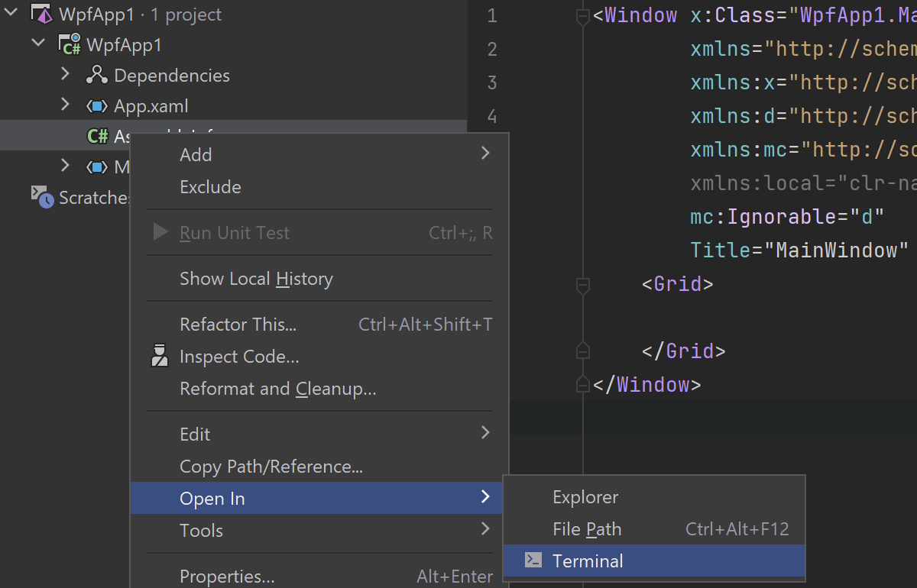The width and height of the screenshot is (917, 588).
Task: Click the Scratches and Consoles icon
Action: (x=42, y=197)
